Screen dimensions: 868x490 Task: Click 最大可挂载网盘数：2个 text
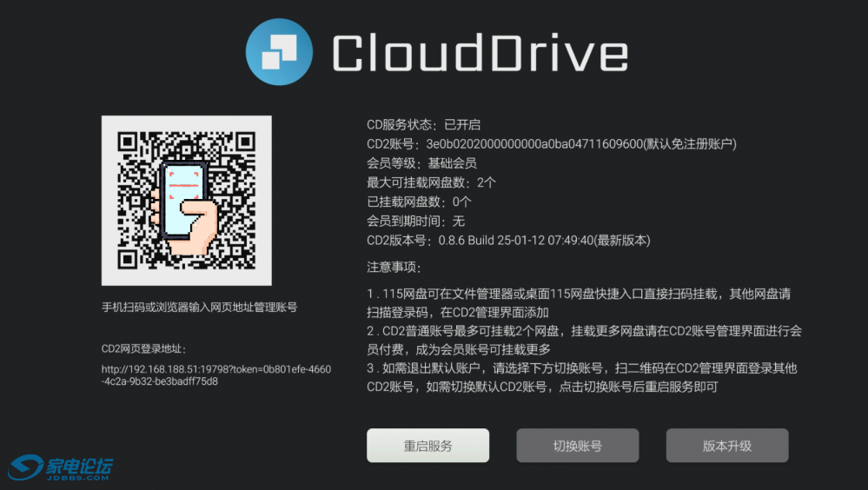[431, 182]
